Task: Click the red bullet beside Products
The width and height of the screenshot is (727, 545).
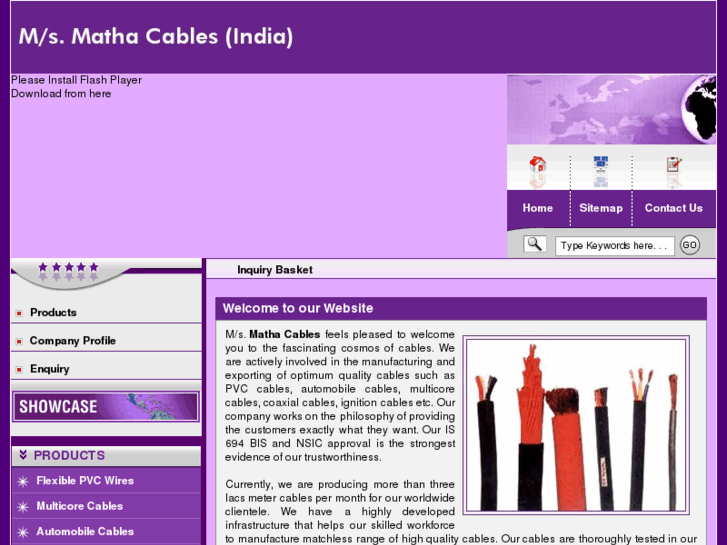Action: pos(19,313)
